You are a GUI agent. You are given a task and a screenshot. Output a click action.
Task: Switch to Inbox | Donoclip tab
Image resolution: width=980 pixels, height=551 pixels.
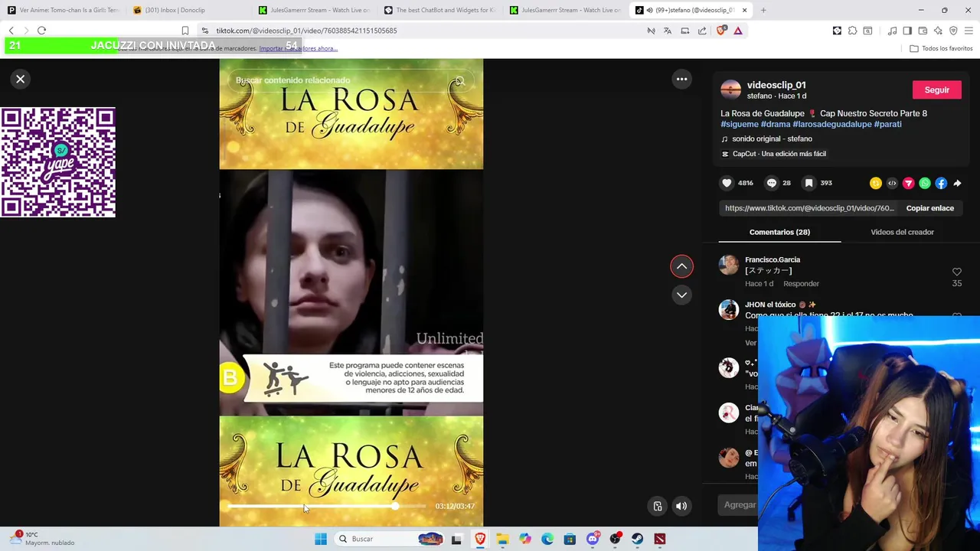[x=188, y=10]
